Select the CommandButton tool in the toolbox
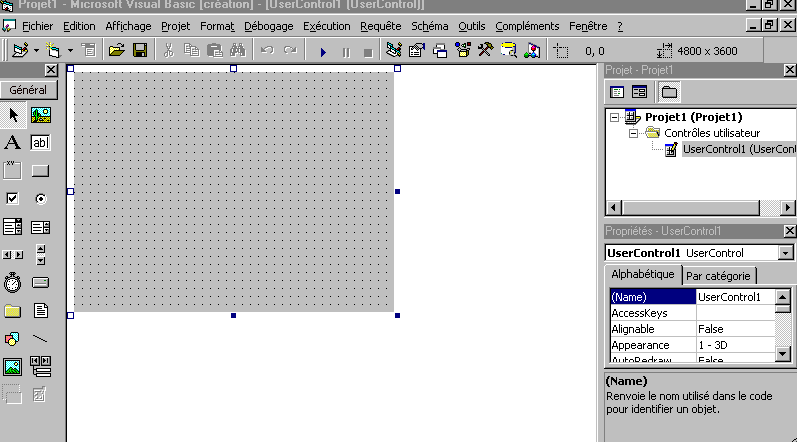The width and height of the screenshot is (797, 442). pyautogui.click(x=40, y=170)
